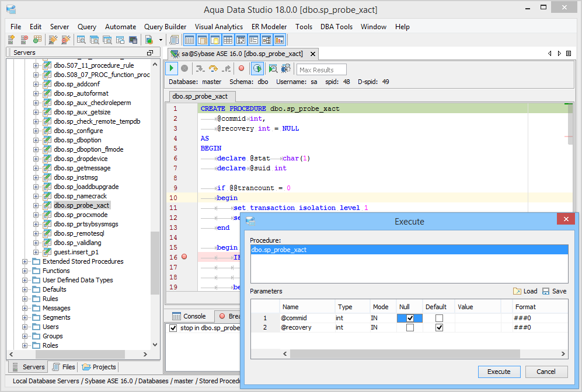This screenshot has height=392, width=582.
Task: Click the Max Results input field
Action: (x=320, y=70)
